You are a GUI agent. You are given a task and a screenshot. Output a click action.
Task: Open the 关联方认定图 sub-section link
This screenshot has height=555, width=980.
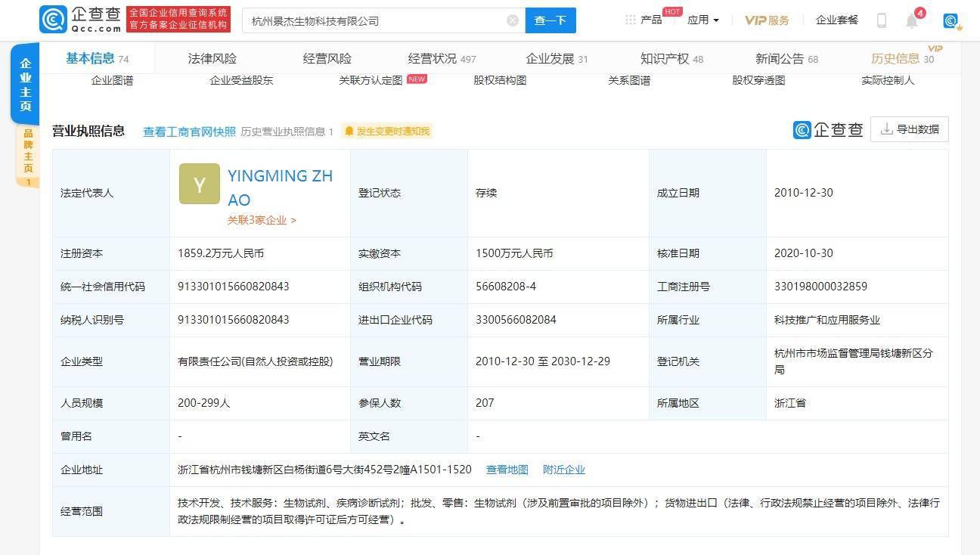pyautogui.click(x=371, y=80)
